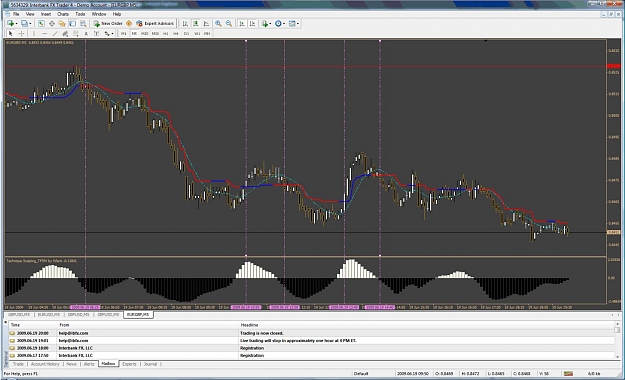Draw a vertical line tool
Viewport: 625px width, 380px height.
[34, 33]
